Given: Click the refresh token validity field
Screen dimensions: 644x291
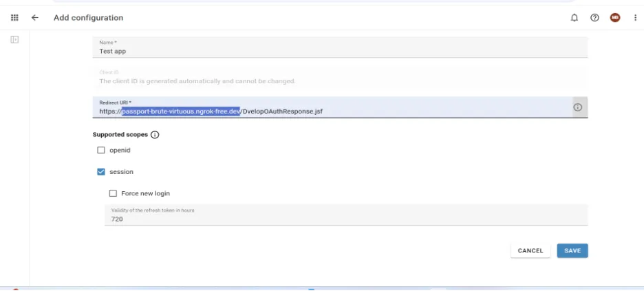Looking at the screenshot, I should click(x=346, y=215).
